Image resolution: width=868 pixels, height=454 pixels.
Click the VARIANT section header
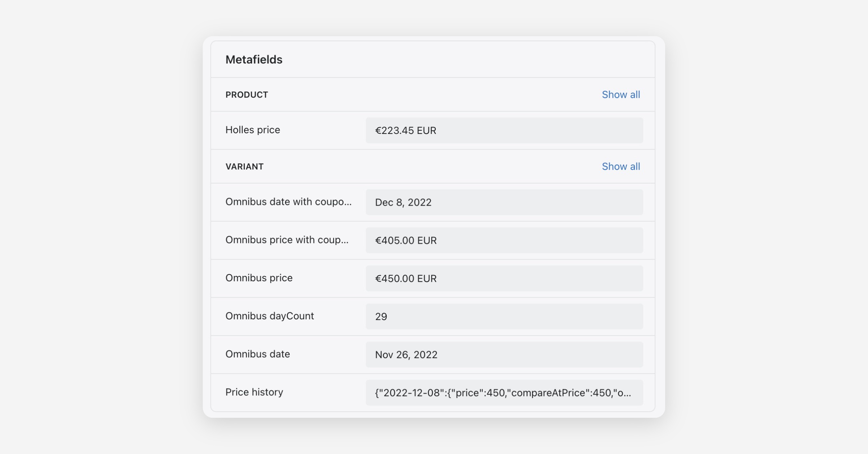pyautogui.click(x=244, y=166)
